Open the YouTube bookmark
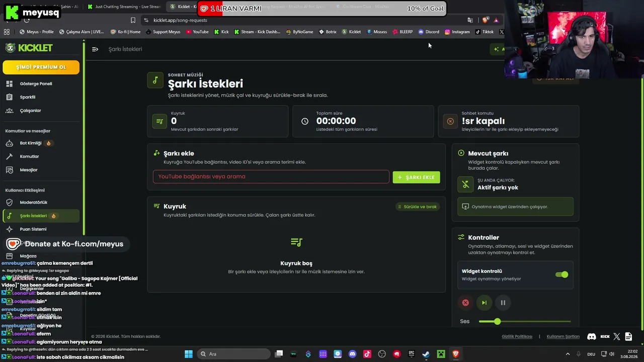This screenshot has height=362, width=644. [x=197, y=32]
